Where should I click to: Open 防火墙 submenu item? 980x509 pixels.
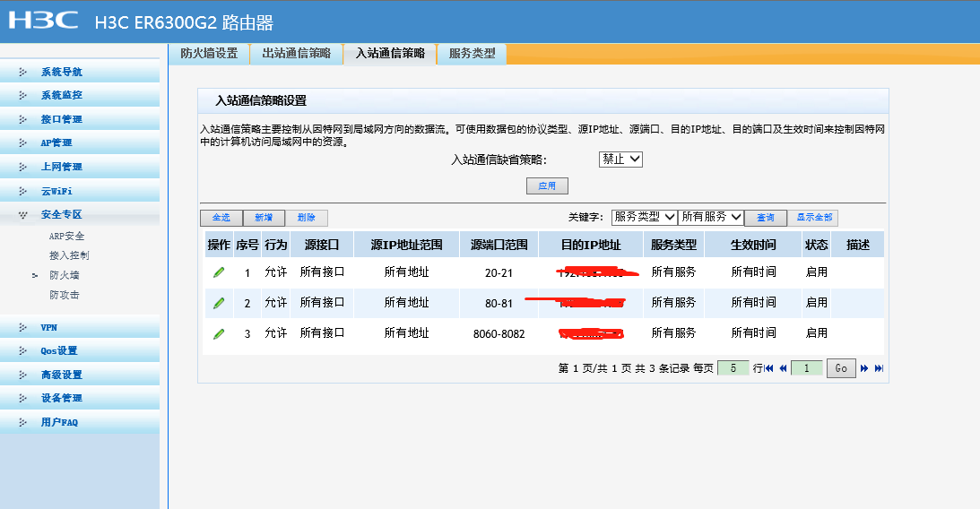point(65,275)
